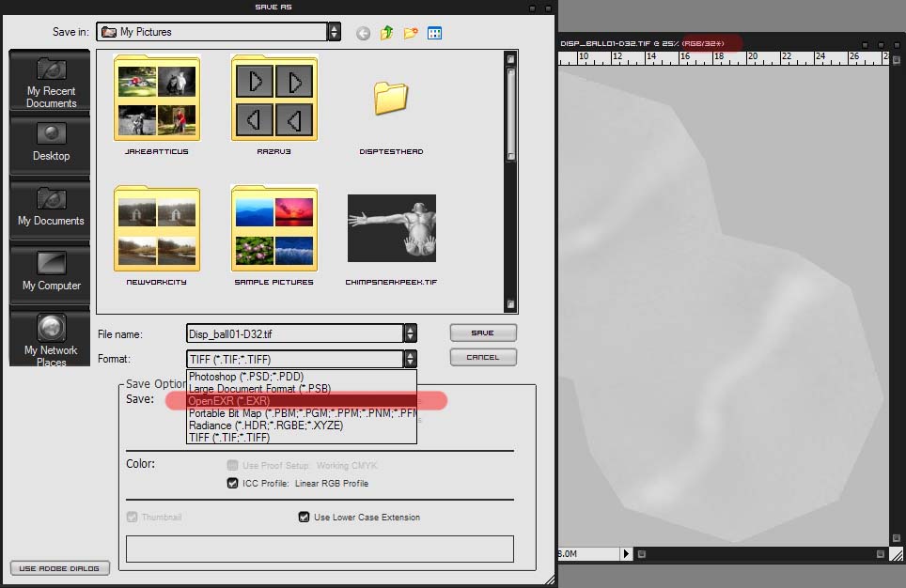Screen dimensions: 906x588
Task: Open the File name history dropdown arrow
Action: tap(410, 333)
